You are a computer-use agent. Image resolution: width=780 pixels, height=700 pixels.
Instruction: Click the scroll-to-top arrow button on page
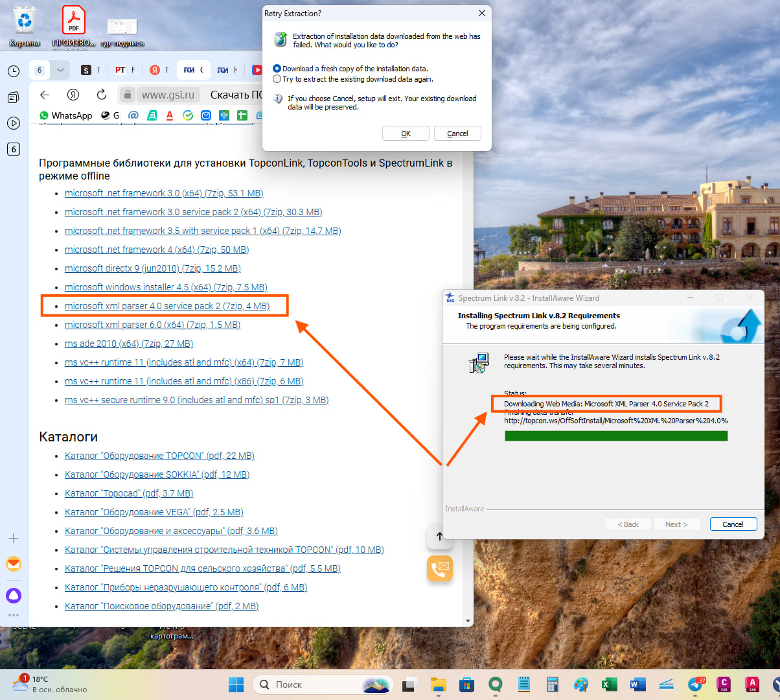point(439,536)
